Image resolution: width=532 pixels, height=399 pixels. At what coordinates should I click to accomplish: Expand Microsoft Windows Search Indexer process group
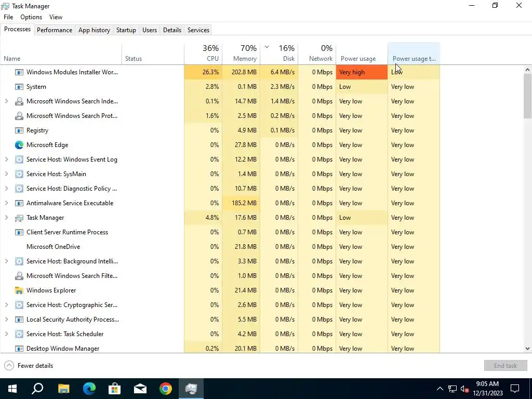tap(6, 101)
